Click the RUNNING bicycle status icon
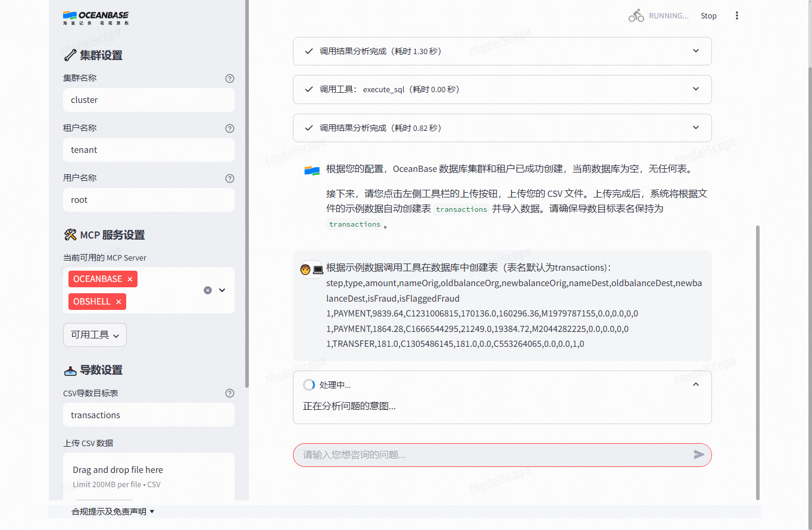 tap(635, 15)
